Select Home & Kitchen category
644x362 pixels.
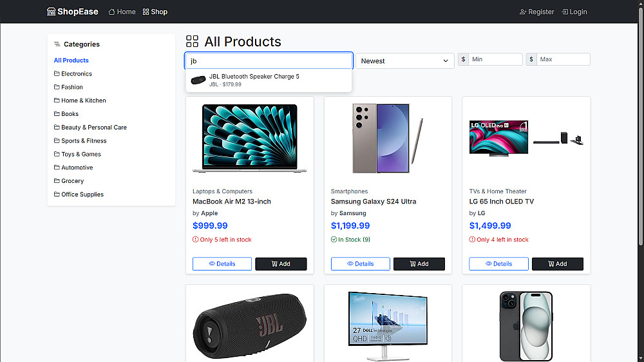83,100
